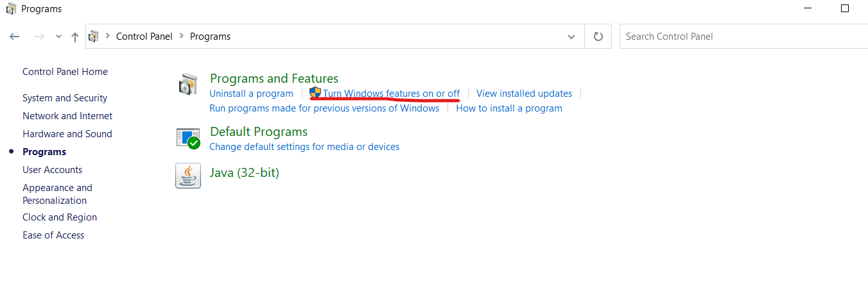Open View installed updates link
Viewport: 868px width, 300px height.
coord(524,94)
